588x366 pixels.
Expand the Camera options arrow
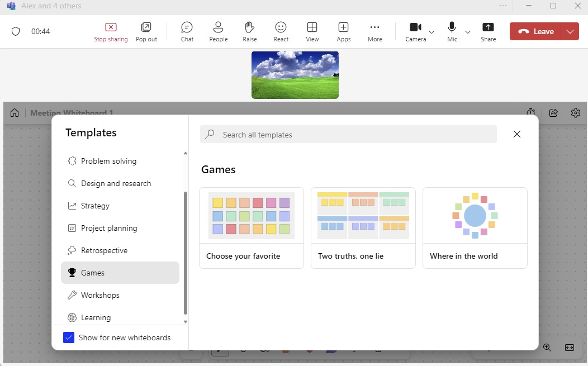[431, 32]
